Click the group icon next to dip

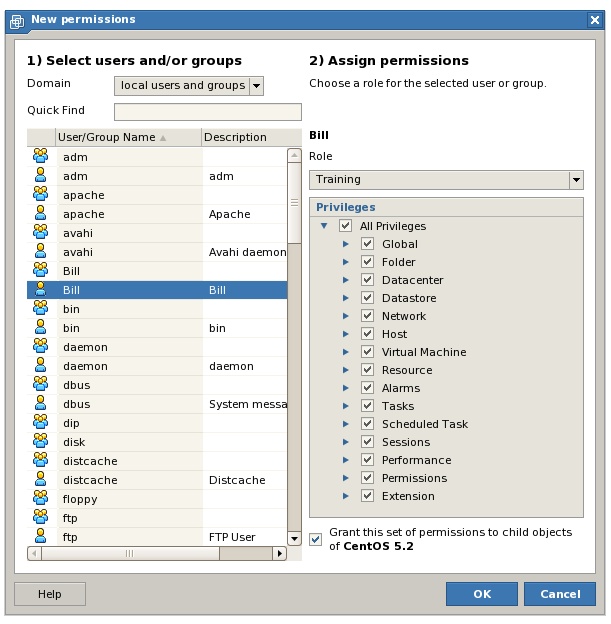click(x=40, y=423)
